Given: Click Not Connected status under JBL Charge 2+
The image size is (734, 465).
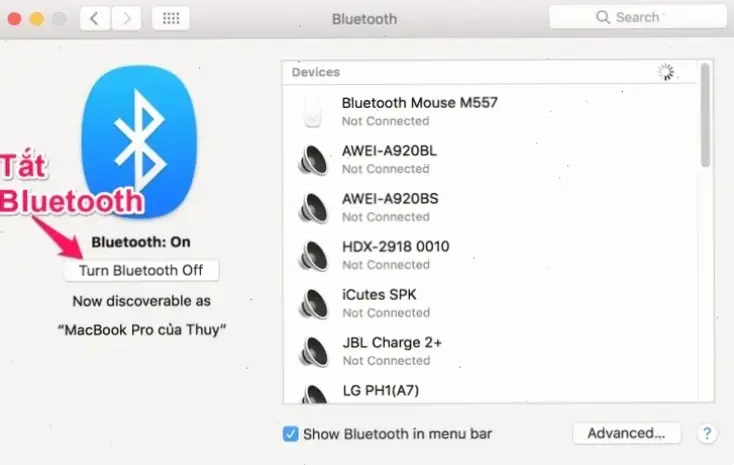Looking at the screenshot, I should click(x=386, y=361).
